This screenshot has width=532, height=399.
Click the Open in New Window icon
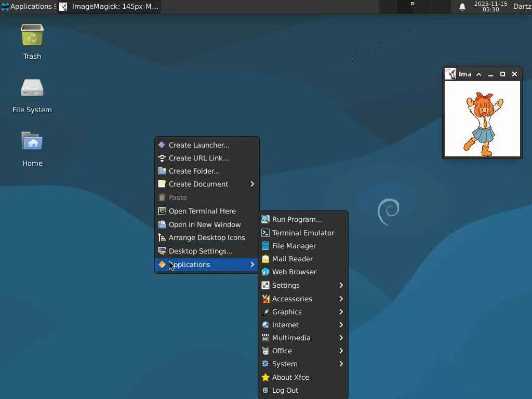click(162, 224)
